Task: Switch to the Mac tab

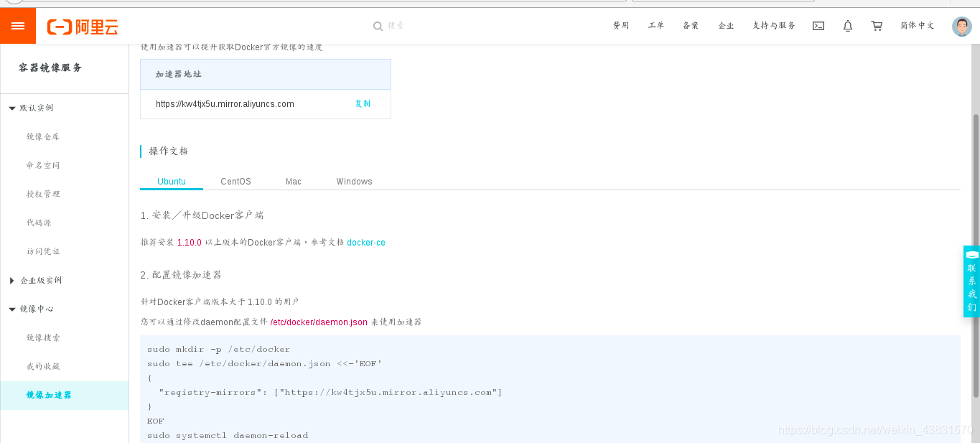Action: click(294, 182)
